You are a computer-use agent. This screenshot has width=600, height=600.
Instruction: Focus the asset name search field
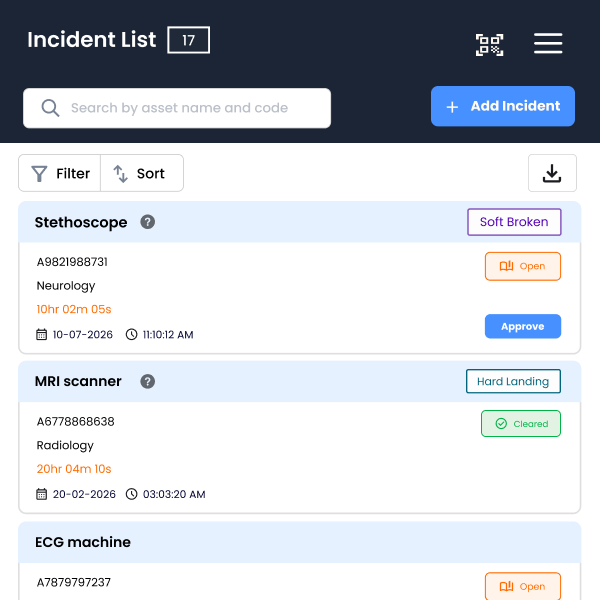click(190, 108)
